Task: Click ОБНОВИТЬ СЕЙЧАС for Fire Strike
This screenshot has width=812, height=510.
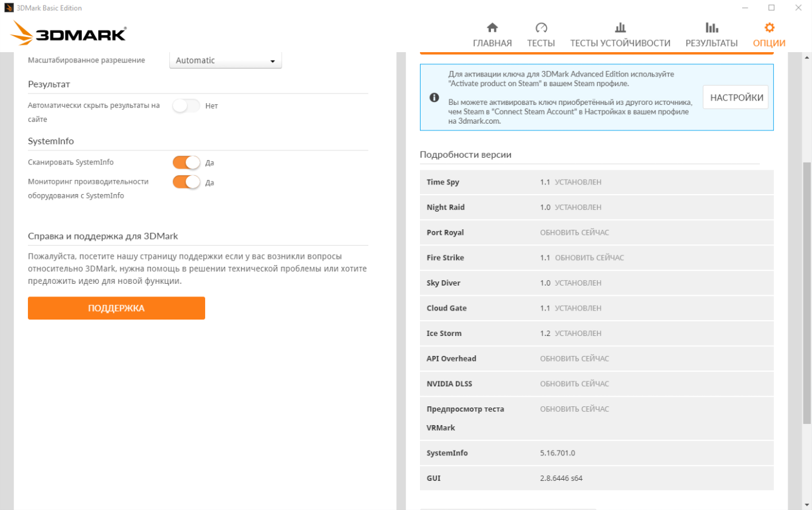Action: [x=589, y=258]
